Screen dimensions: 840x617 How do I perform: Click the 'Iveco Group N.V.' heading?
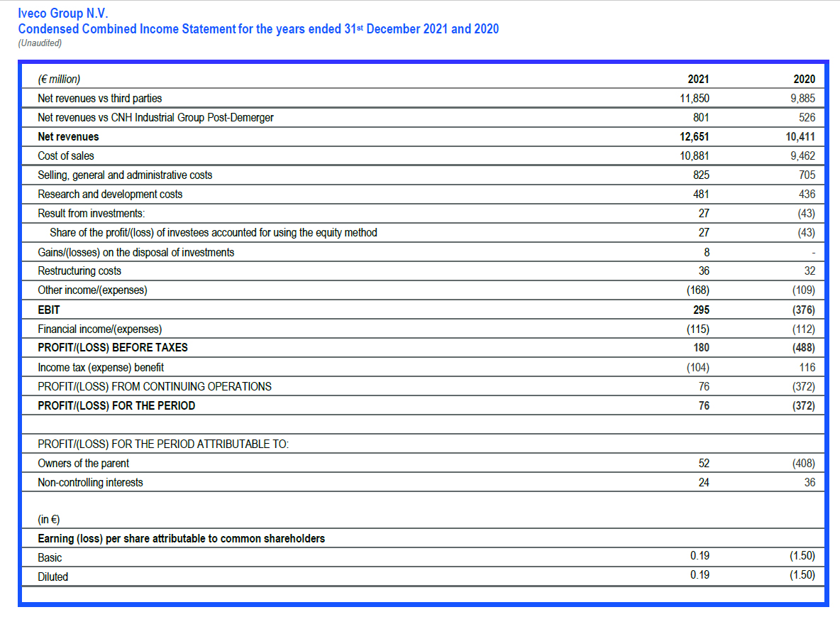[62, 13]
